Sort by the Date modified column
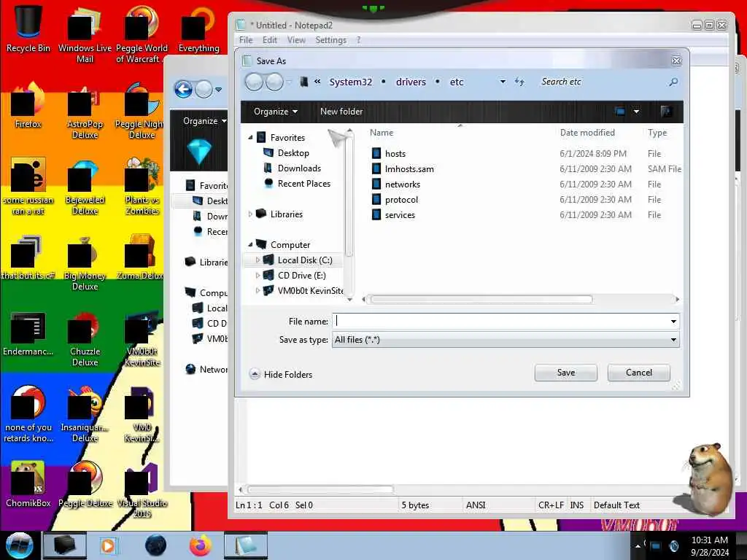The image size is (747, 560). (587, 133)
